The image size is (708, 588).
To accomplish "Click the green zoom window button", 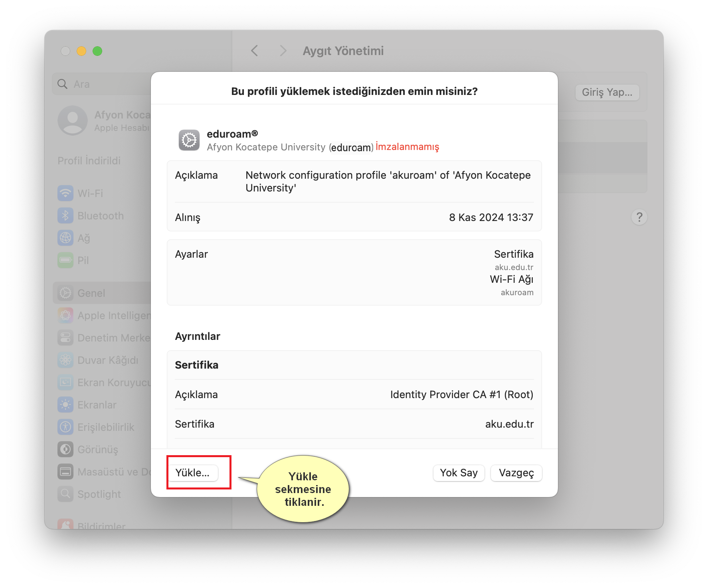I will [x=97, y=51].
